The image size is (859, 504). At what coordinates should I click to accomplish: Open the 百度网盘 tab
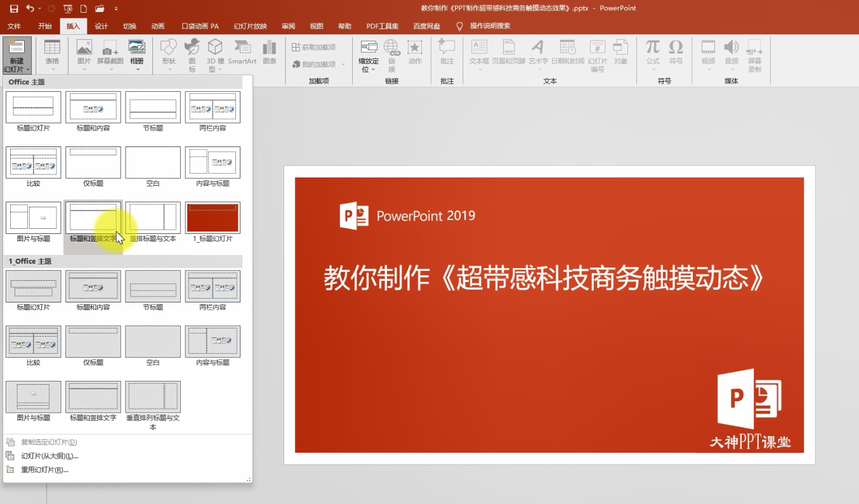(x=426, y=26)
